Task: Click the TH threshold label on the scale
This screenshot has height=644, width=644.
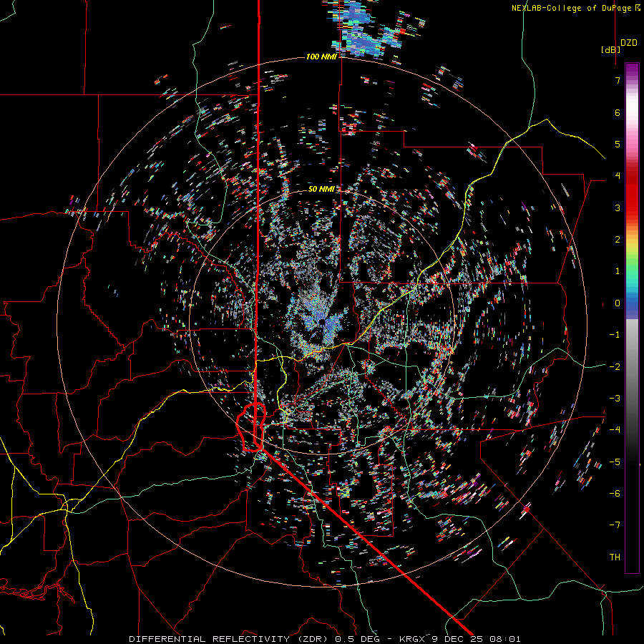Action: pyautogui.click(x=615, y=557)
